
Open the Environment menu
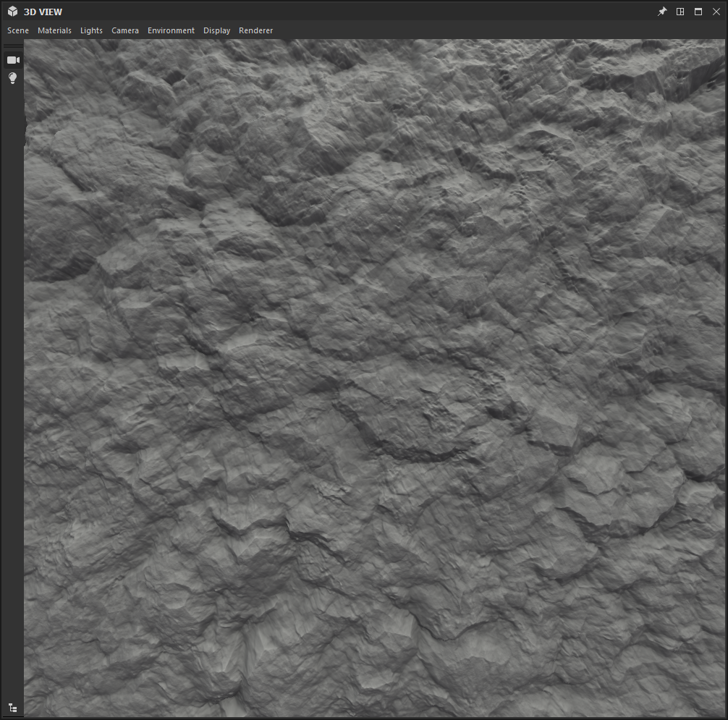[x=171, y=30]
